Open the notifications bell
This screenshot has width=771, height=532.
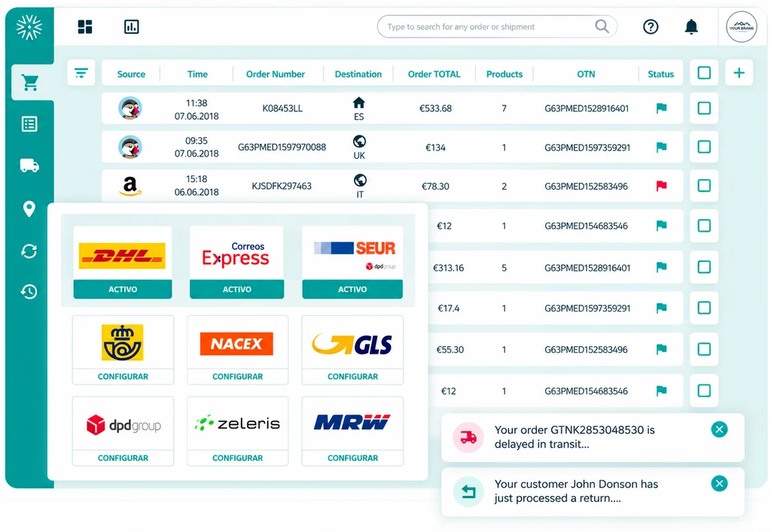[x=691, y=26]
